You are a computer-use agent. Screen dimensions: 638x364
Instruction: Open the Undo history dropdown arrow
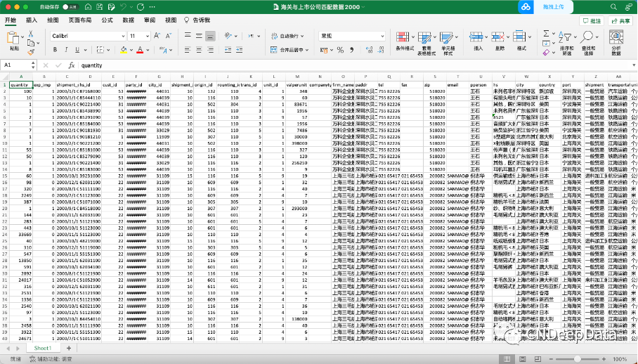[131, 7]
